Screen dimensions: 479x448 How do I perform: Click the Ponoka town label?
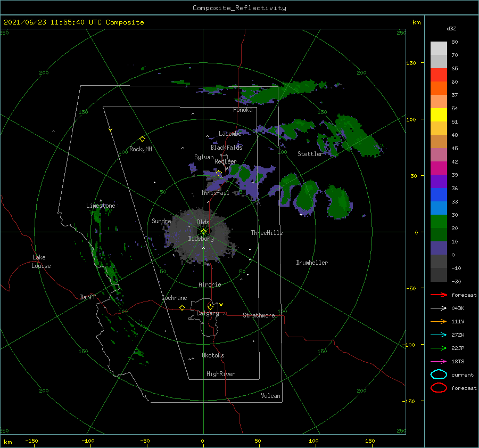[243, 110]
